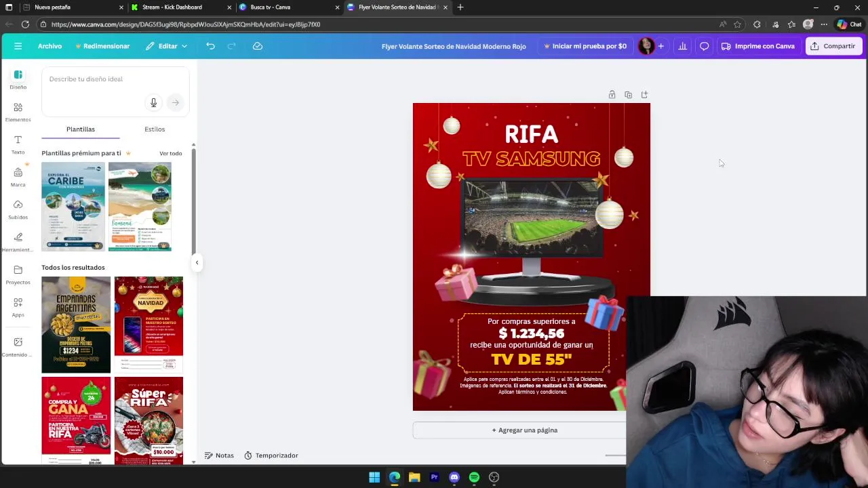Screen dimensions: 868x488
Task: Select the $ 1.234,56 price text
Action: [x=532, y=333]
